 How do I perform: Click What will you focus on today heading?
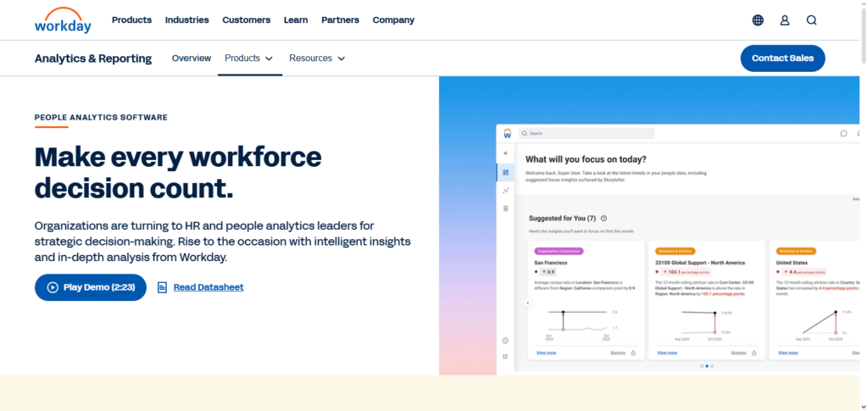pyautogui.click(x=586, y=160)
